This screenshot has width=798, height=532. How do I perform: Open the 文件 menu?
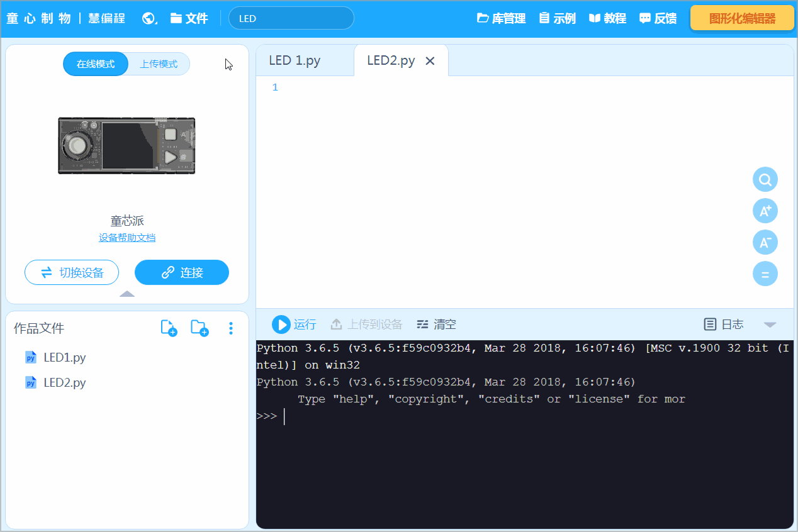point(189,18)
